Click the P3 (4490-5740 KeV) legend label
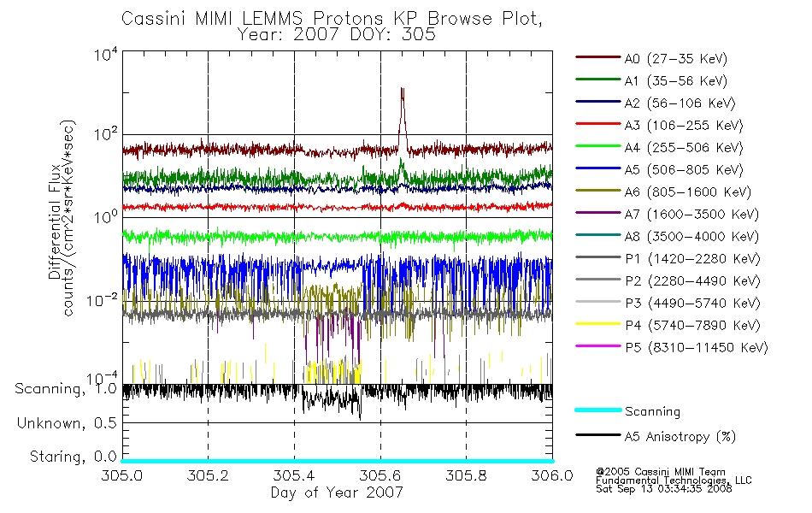Screen dimensions: 812x513 pyautogui.click(x=692, y=304)
